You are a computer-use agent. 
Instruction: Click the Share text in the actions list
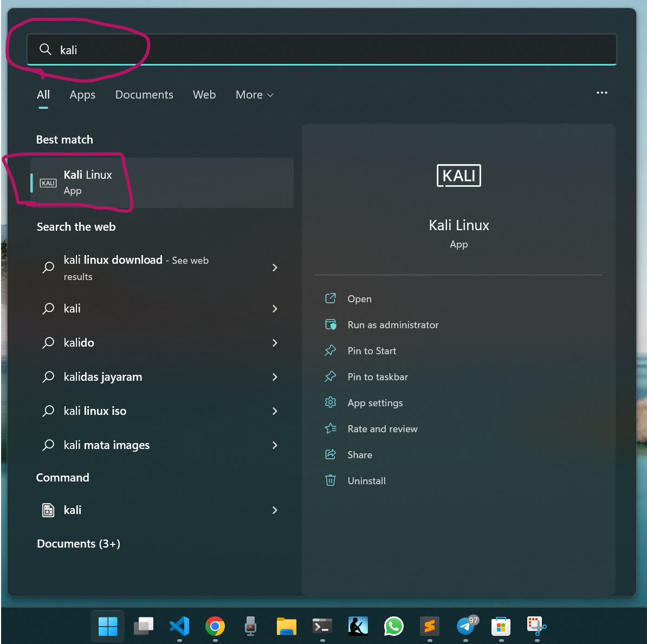360,454
